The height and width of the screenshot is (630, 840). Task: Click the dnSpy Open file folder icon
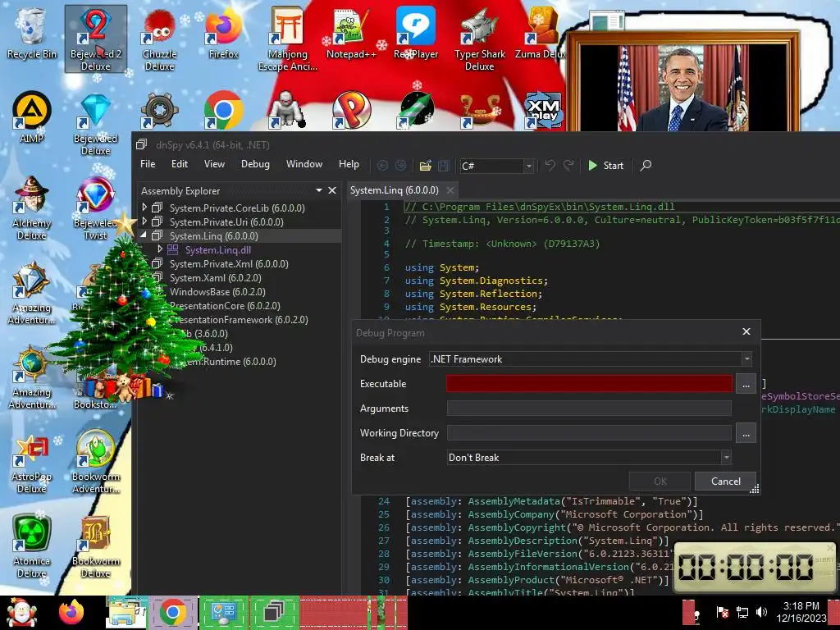pos(426,166)
